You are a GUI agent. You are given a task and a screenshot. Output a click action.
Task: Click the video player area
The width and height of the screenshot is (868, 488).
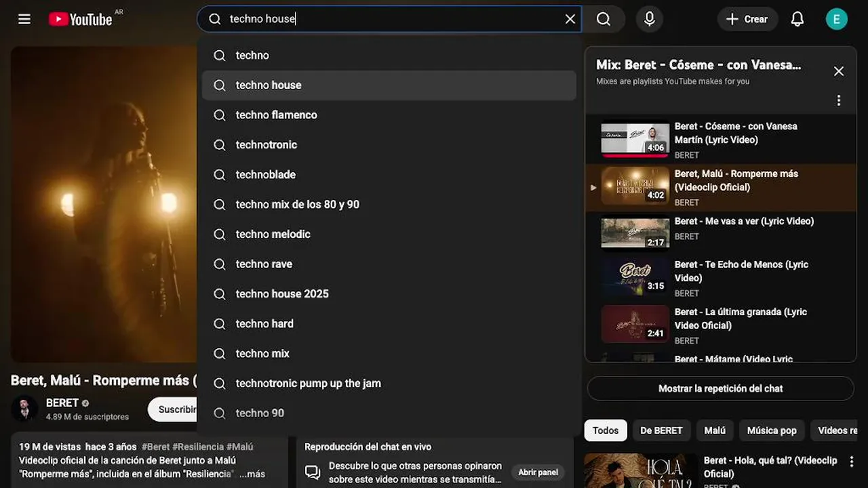(x=104, y=205)
